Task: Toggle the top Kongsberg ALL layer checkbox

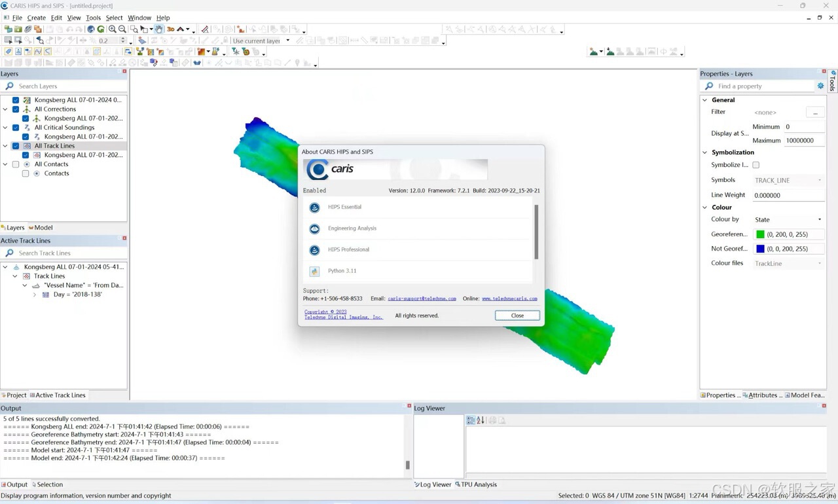Action: (16, 100)
